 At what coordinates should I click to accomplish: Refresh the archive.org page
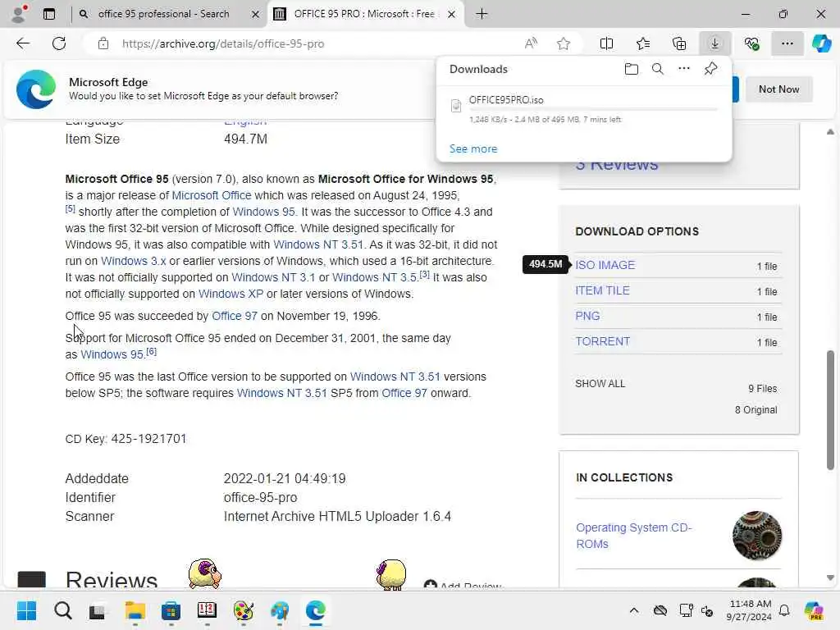[59, 43]
